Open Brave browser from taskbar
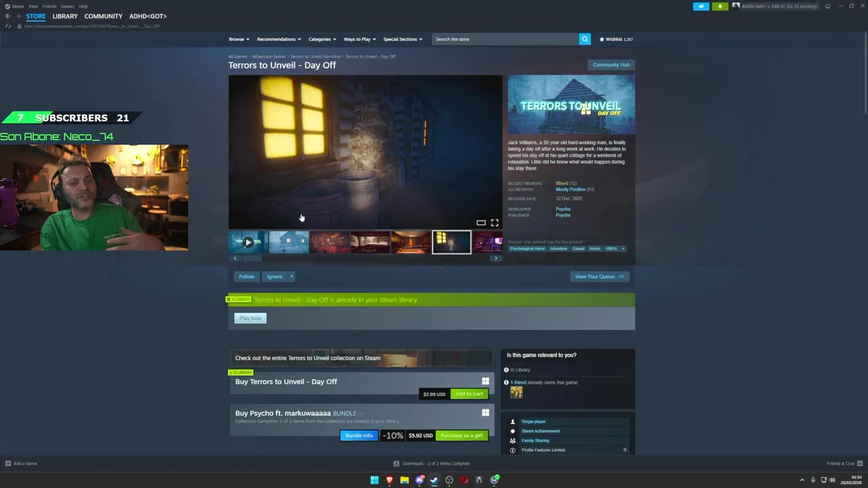868x488 pixels. pyautogui.click(x=389, y=480)
